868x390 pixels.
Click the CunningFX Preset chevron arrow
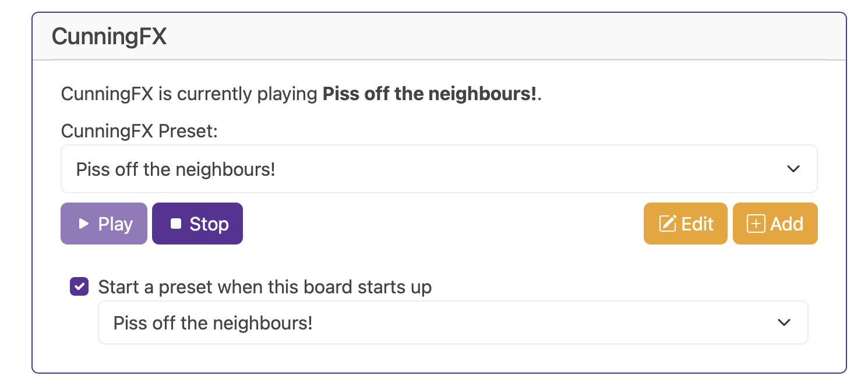(793, 169)
